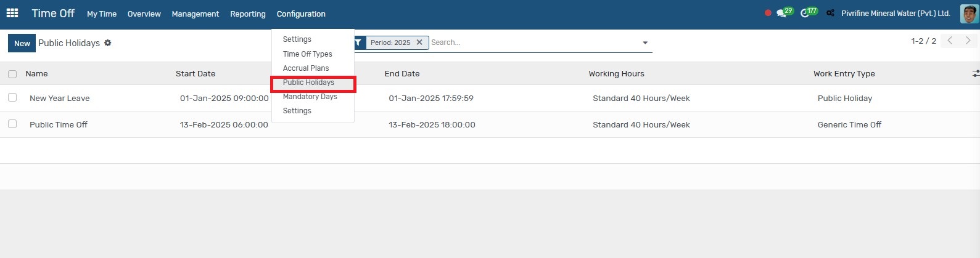The width and height of the screenshot is (980, 258).
Task: Check the New Year Leave row checkbox
Action: 12,97
